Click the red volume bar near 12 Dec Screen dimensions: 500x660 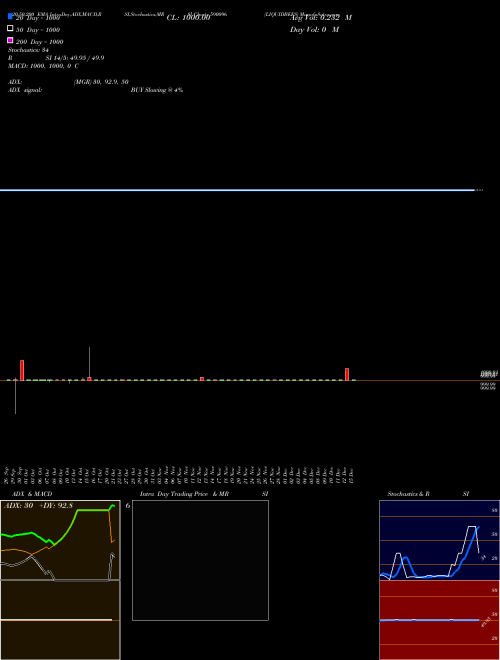pyautogui.click(x=347, y=374)
